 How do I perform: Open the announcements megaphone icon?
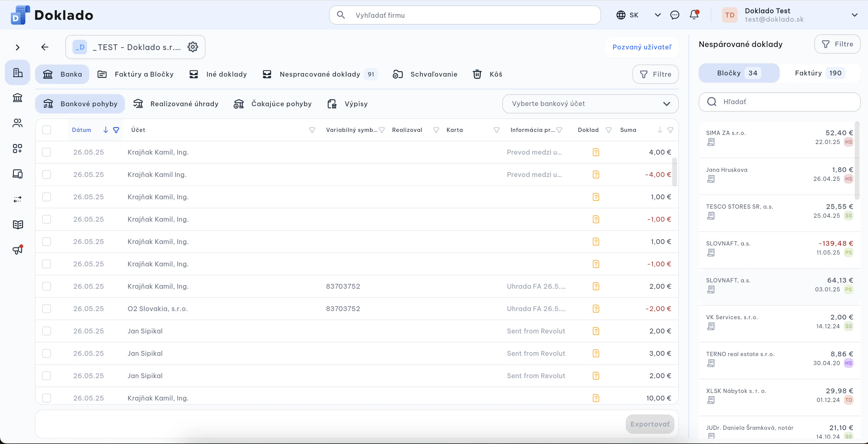coord(18,250)
